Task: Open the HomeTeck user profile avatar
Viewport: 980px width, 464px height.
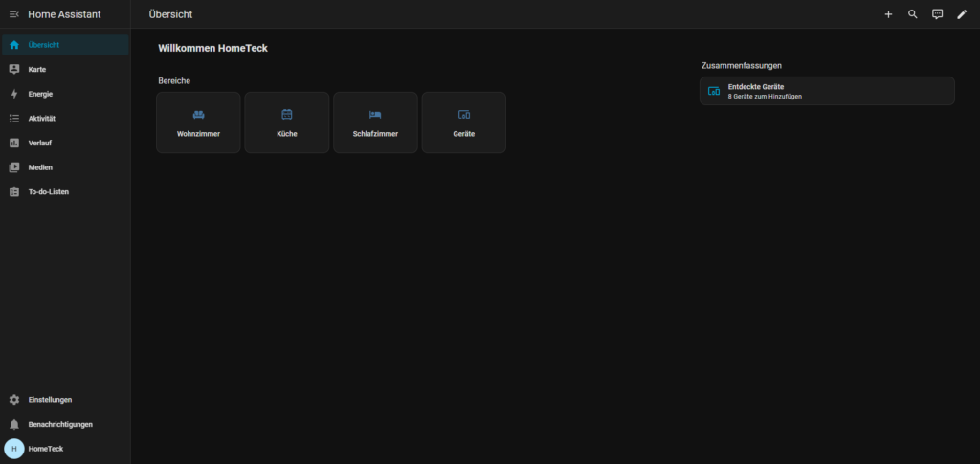Action: 14,449
